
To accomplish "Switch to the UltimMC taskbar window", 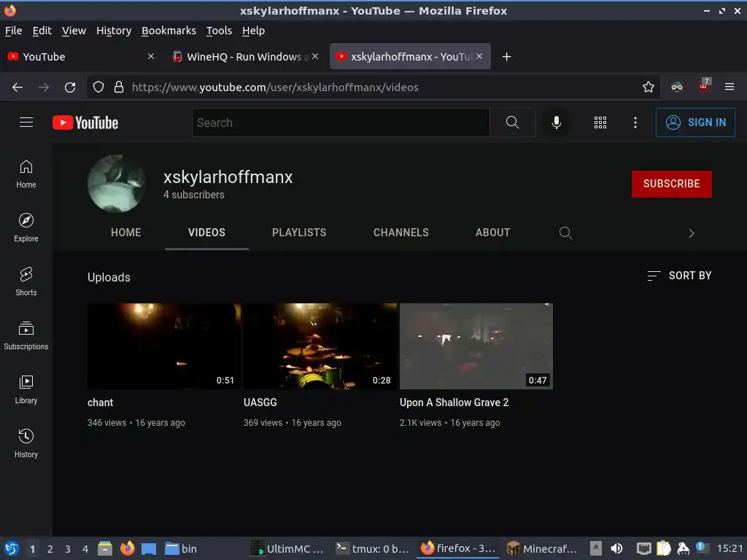I will coord(287,548).
